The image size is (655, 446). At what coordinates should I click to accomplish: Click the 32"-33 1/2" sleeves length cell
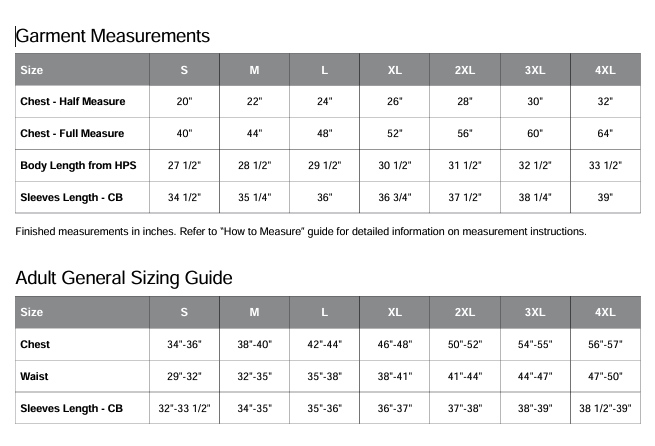click(184, 408)
